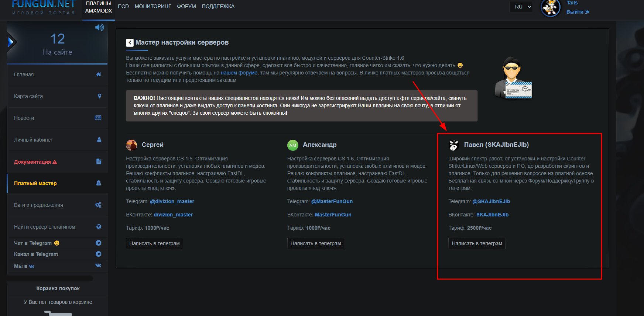Open Документация in the sidebar

pyautogui.click(x=58, y=162)
